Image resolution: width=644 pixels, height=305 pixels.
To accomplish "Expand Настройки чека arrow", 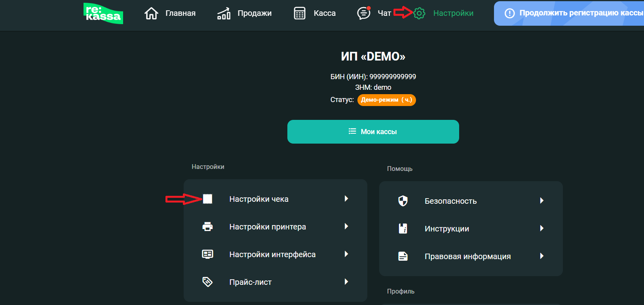I will click(x=346, y=199).
